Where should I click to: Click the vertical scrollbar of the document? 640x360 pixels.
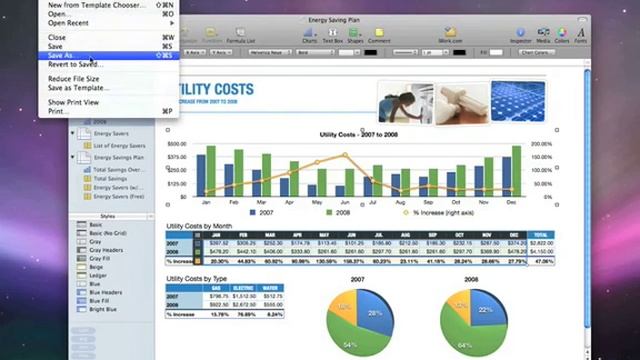click(587, 198)
